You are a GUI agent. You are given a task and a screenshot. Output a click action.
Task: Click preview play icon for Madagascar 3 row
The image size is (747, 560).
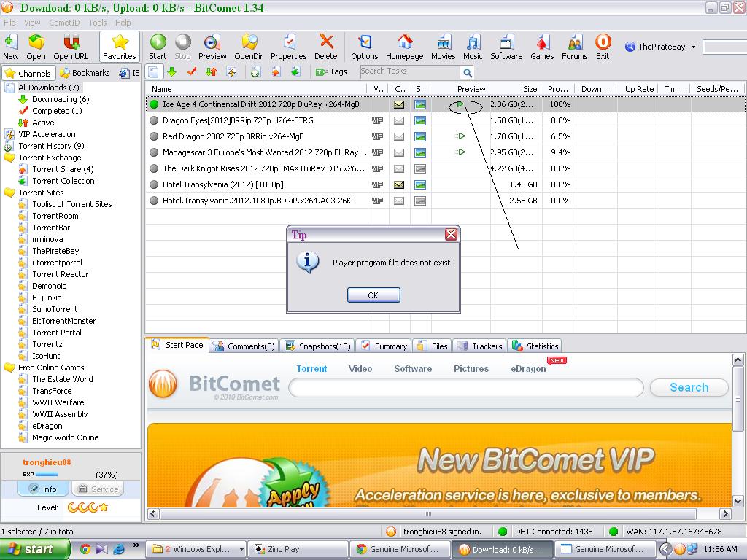(460, 152)
